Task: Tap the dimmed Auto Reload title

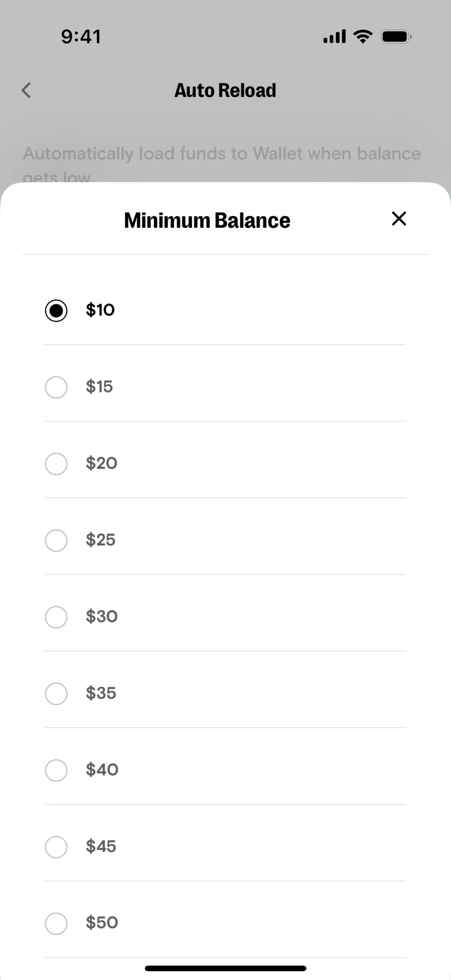Action: click(225, 91)
